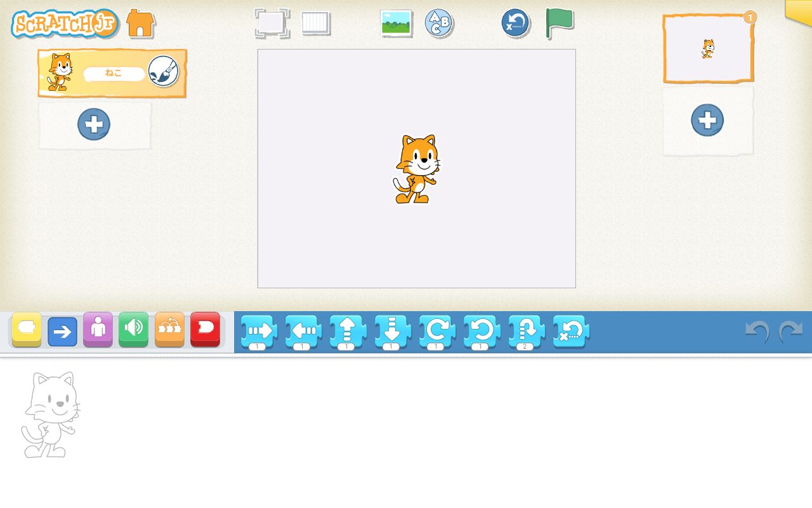Select the go home reset block
This screenshot has width=812, height=508.
[x=568, y=331]
